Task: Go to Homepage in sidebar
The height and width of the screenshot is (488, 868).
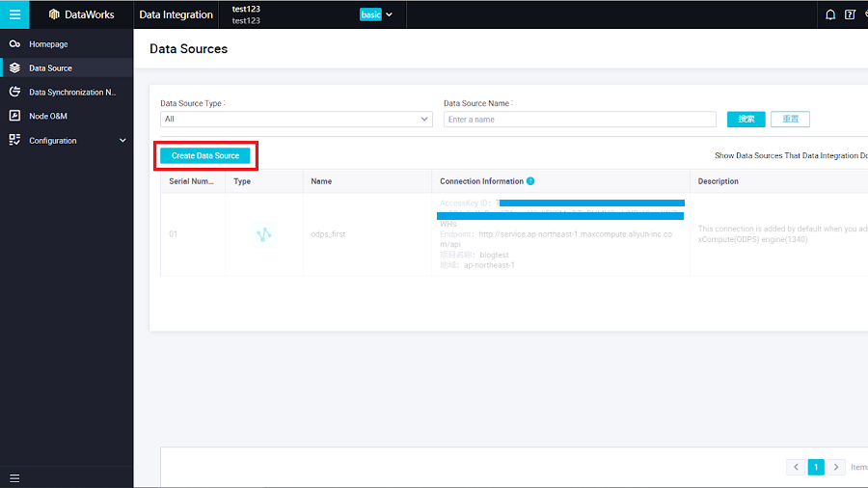Action: point(48,44)
